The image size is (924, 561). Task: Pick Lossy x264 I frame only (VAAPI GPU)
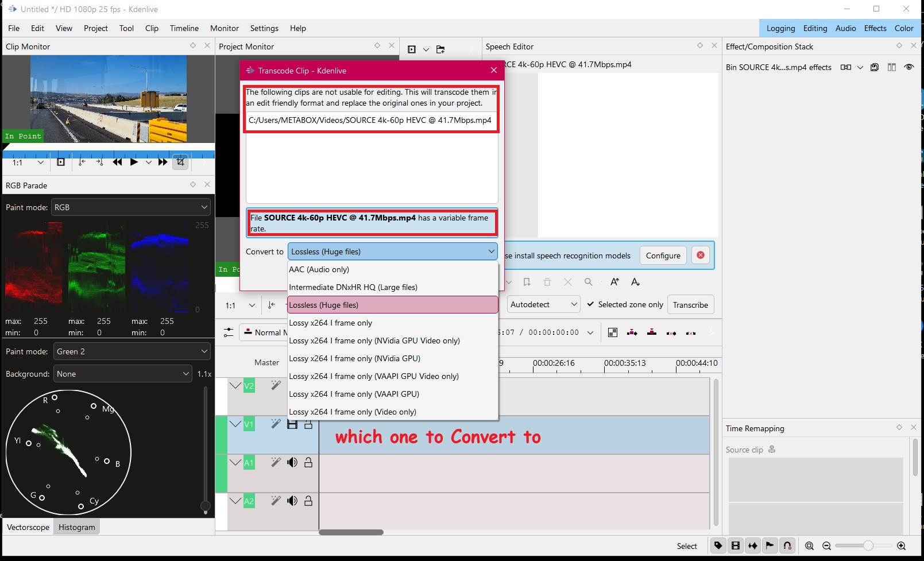pyautogui.click(x=392, y=394)
